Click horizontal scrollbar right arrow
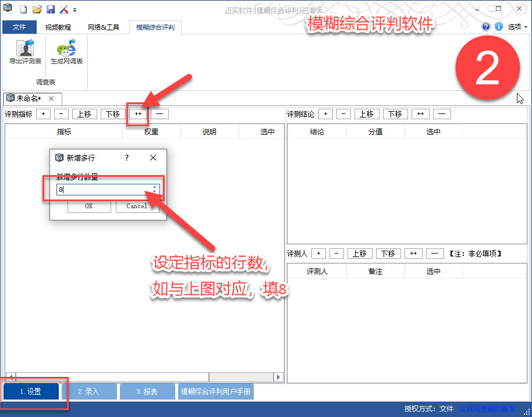Image resolution: width=532 pixels, height=417 pixels. (278, 377)
